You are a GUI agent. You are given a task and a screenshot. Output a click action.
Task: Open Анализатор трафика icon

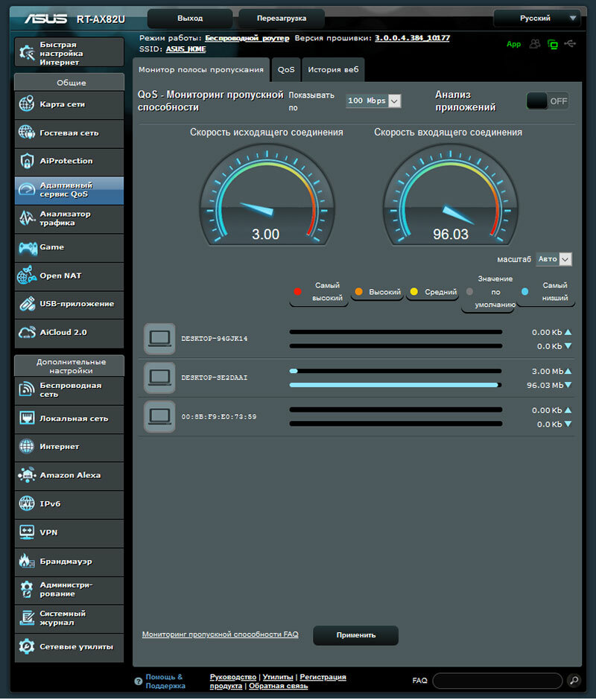pyautogui.click(x=27, y=218)
